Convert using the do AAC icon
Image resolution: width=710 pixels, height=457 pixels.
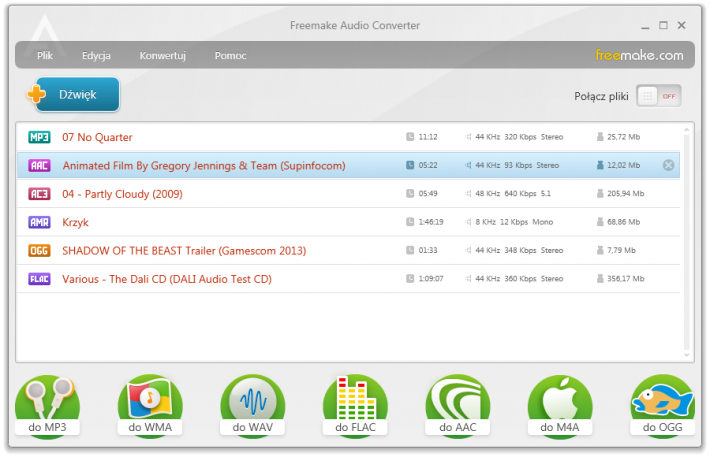[457, 406]
